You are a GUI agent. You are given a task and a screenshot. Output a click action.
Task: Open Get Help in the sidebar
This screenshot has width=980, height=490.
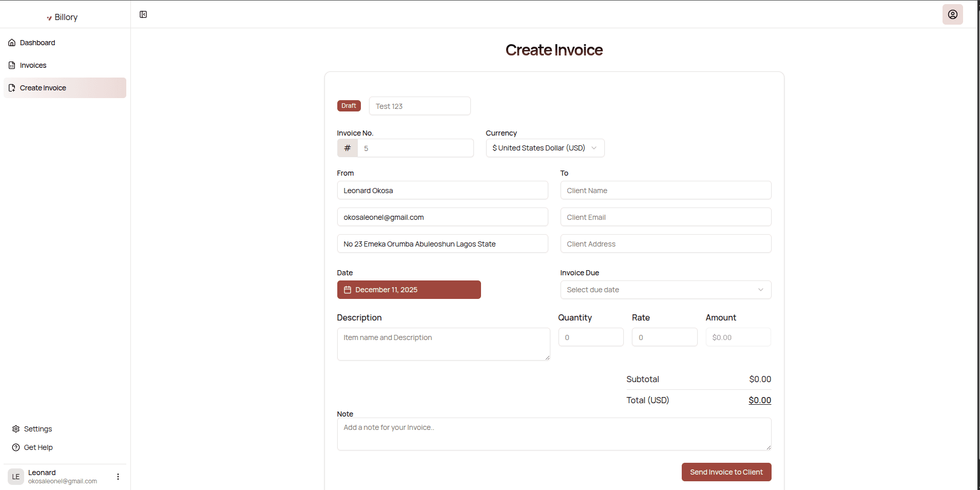coord(38,447)
